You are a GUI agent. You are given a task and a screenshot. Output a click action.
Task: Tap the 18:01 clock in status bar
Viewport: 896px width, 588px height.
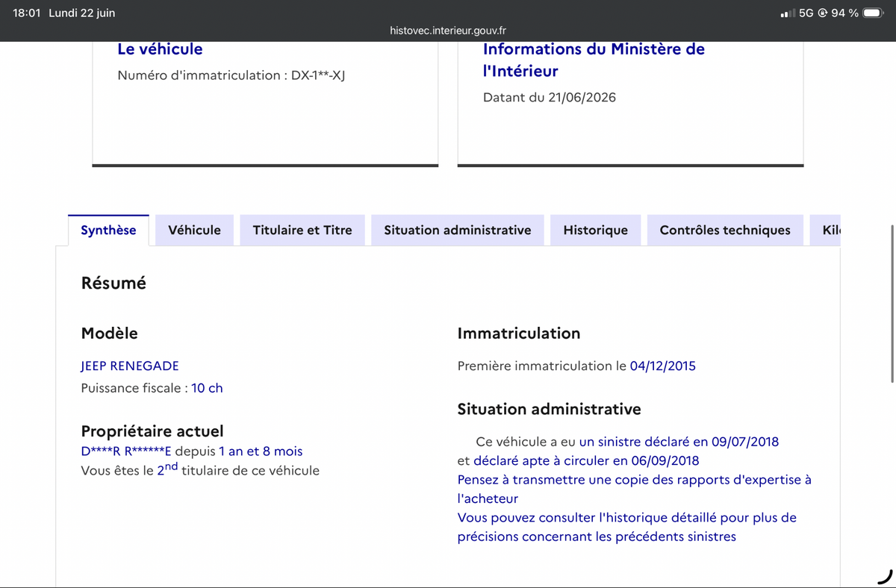tap(27, 13)
